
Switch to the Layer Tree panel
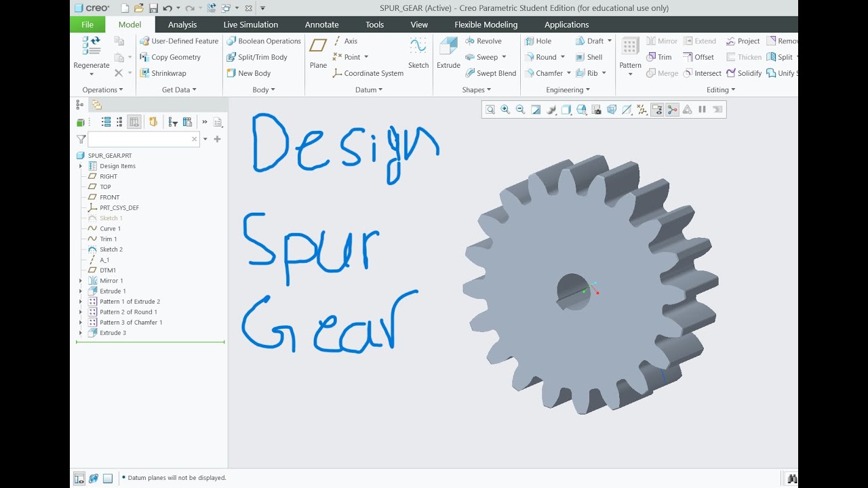(x=97, y=104)
